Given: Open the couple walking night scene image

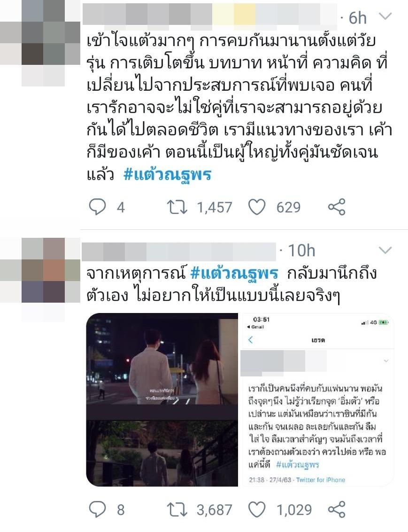Looking at the screenshot, I should (162, 399).
